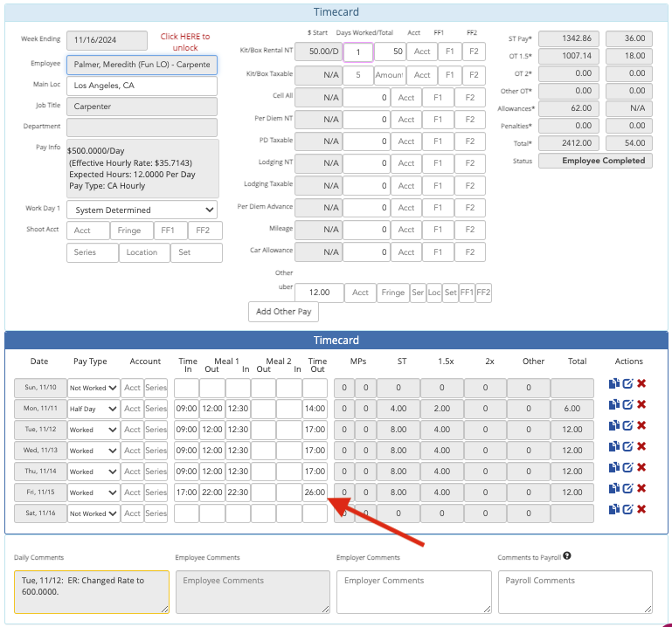This screenshot has height=627, width=672.
Task: Click the Shoot Acct Series field
Action: pyautogui.click(x=93, y=252)
